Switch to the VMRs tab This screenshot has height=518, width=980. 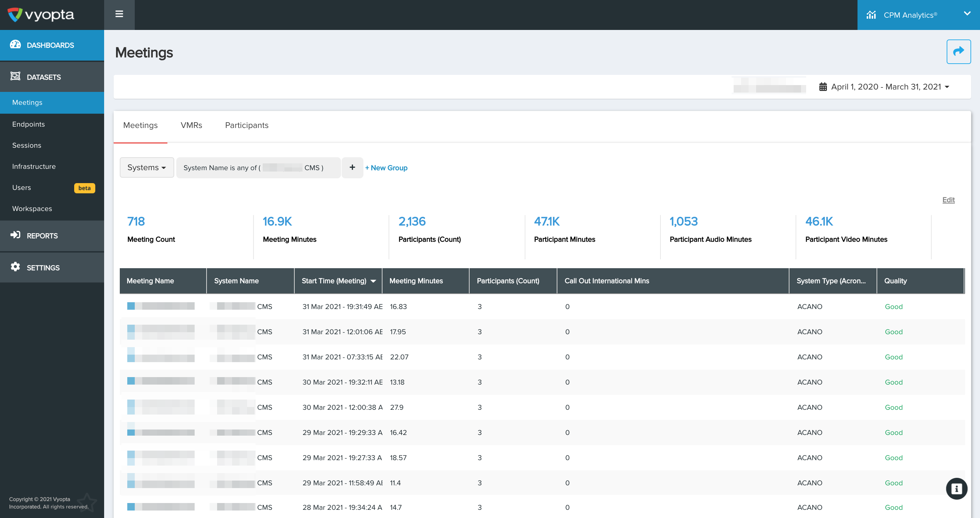pos(191,125)
